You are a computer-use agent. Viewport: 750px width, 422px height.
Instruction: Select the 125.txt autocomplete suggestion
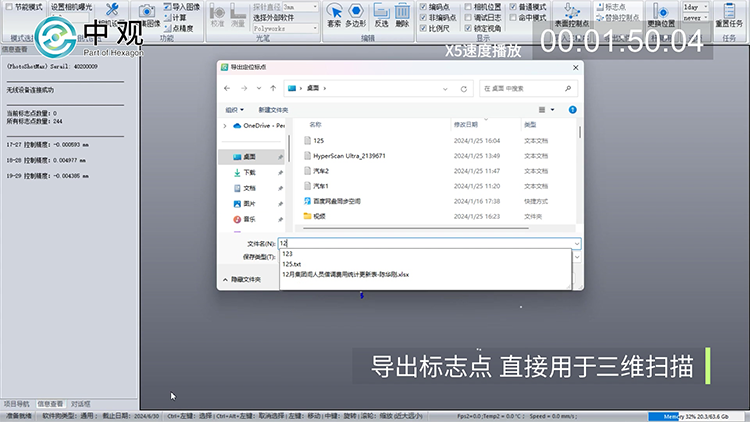[x=291, y=264]
